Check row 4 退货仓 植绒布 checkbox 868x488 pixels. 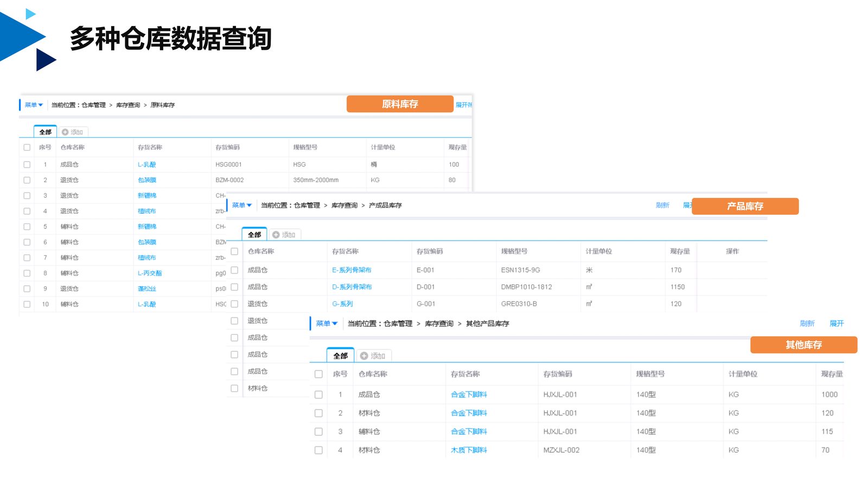27,211
